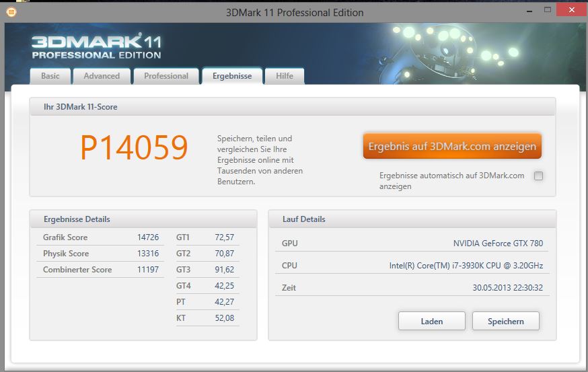Close the 3DMark 11 window

click(571, 10)
